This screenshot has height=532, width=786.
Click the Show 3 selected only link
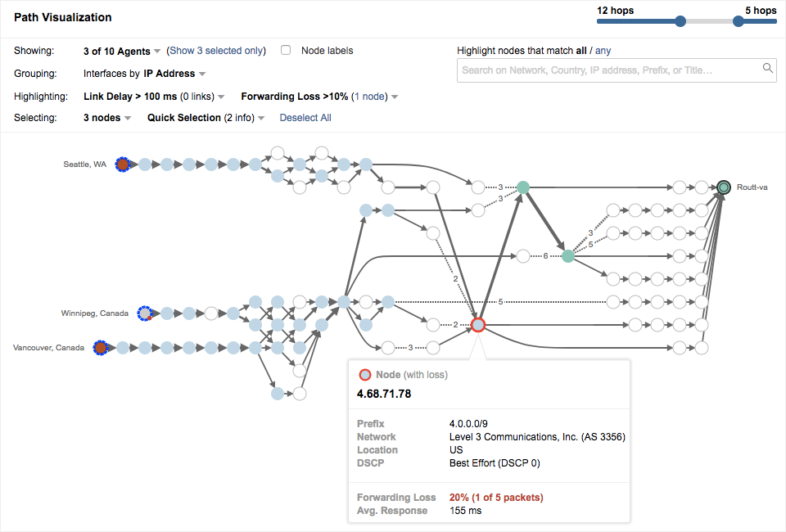tap(217, 51)
